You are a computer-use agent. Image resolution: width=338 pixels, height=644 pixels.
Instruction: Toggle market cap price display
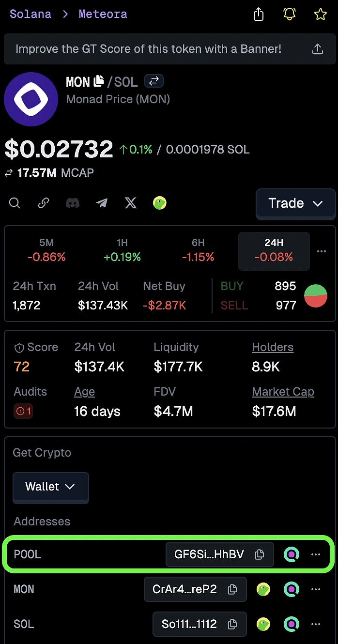click(x=9, y=173)
